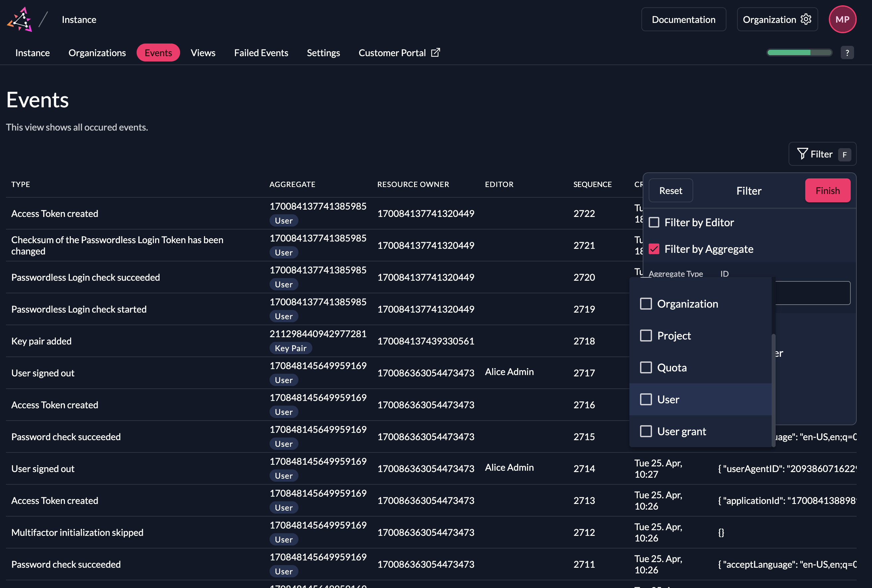Open the Views tab
872x588 pixels.
[x=203, y=53]
